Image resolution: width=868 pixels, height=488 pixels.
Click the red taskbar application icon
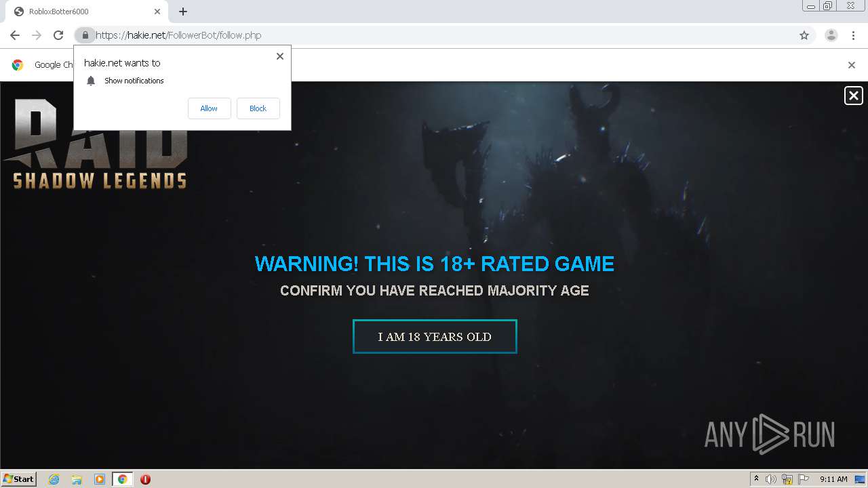coord(145,479)
